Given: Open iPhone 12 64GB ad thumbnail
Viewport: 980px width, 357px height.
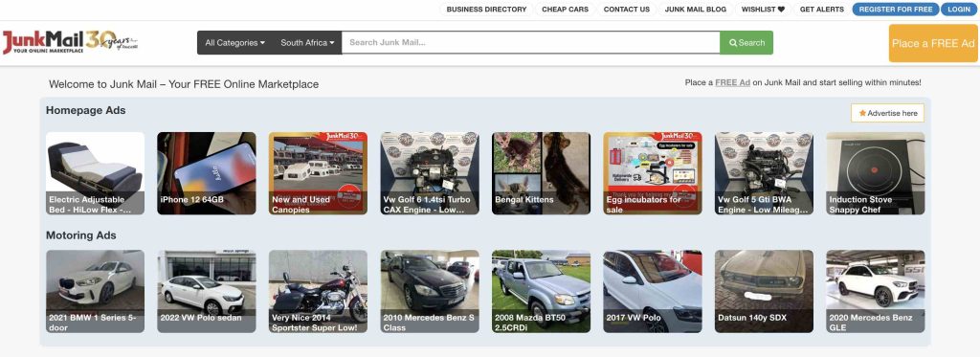Looking at the screenshot, I should [207, 173].
